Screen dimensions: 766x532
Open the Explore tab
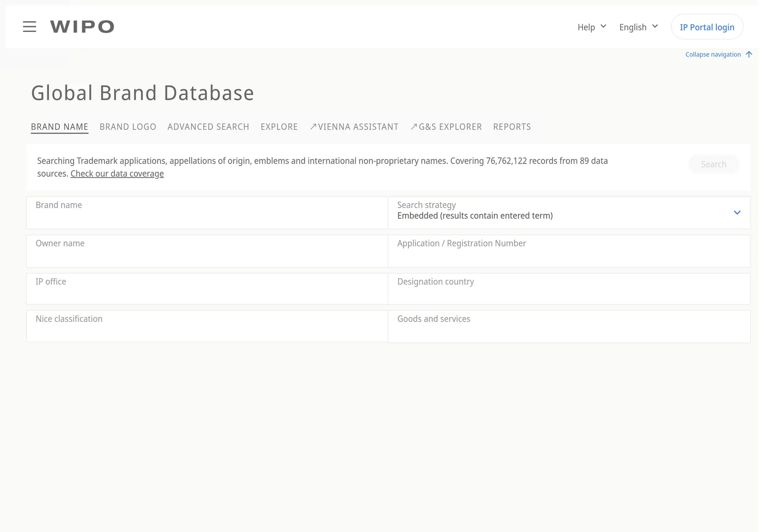click(x=279, y=127)
